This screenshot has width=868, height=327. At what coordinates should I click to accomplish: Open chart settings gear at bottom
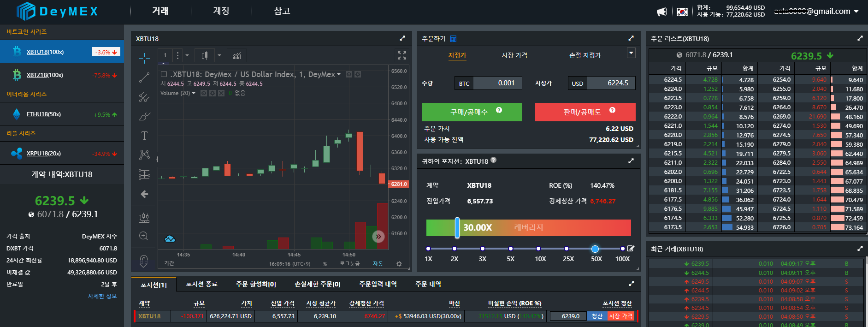tap(399, 264)
